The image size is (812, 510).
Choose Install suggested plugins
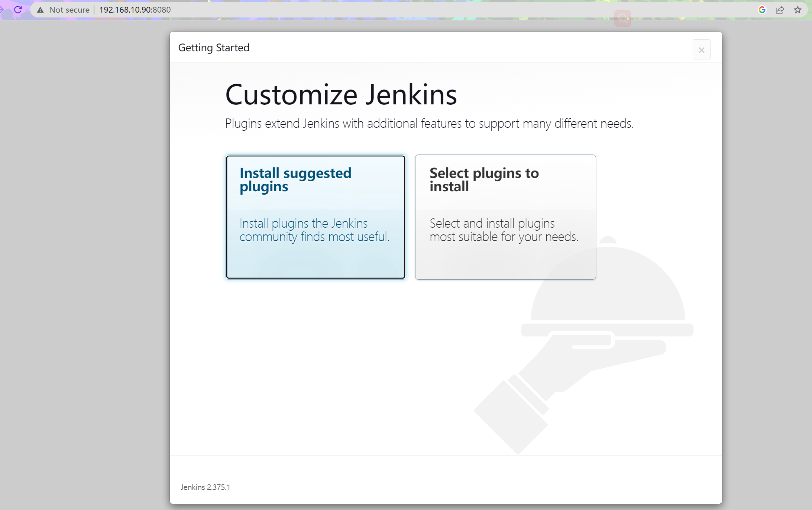(x=316, y=217)
